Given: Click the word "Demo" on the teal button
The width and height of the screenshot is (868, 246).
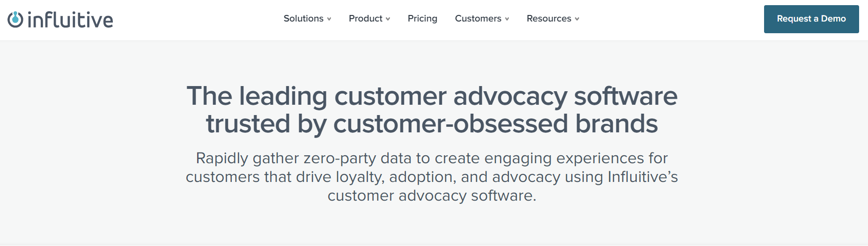Looking at the screenshot, I should point(833,19).
